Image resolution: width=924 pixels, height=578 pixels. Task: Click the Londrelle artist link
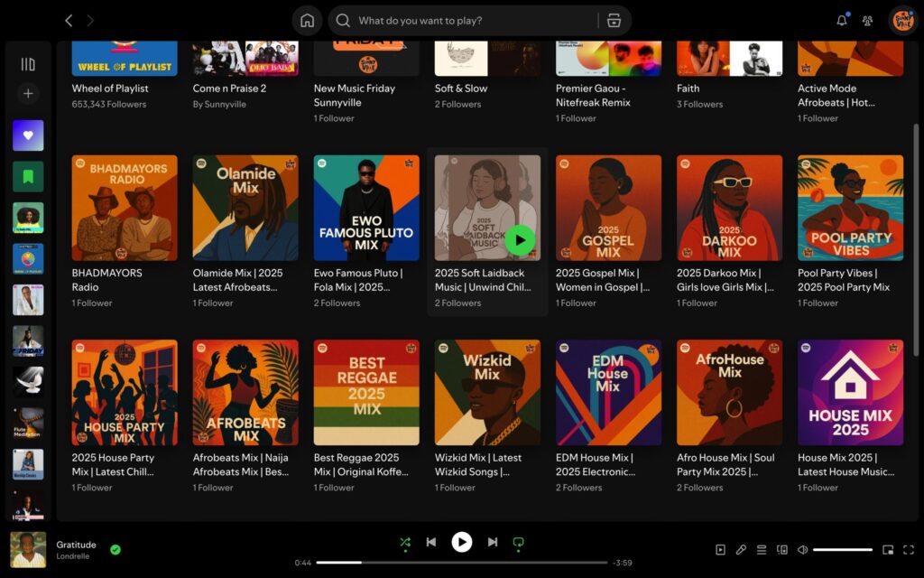pyautogui.click(x=73, y=556)
